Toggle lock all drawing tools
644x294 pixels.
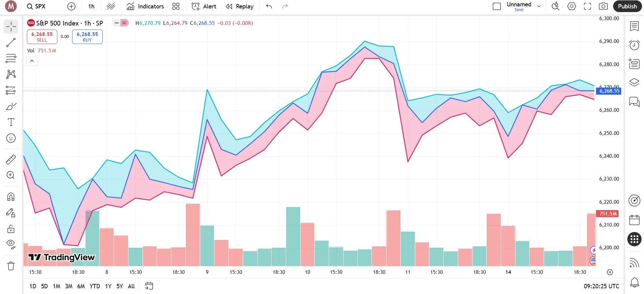(11, 229)
